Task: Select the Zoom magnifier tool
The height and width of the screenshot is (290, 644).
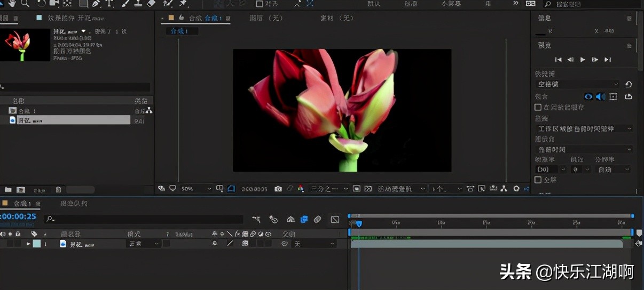Action: pos(25,3)
